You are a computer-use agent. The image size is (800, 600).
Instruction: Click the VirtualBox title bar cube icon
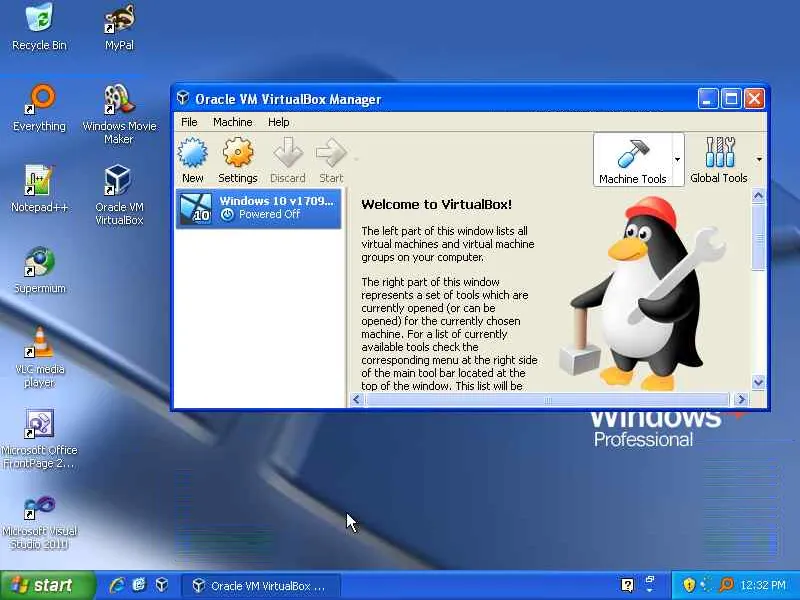pos(183,98)
